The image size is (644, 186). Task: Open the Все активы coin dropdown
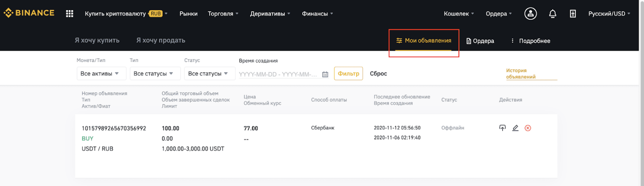click(101, 73)
